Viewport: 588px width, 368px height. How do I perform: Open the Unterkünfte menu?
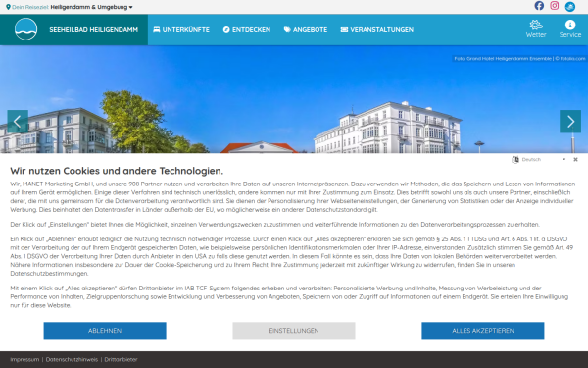tap(181, 30)
